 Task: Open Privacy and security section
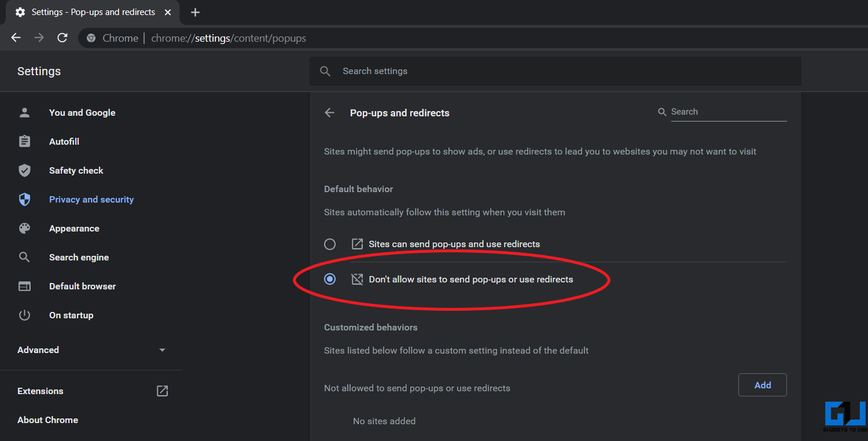(91, 200)
